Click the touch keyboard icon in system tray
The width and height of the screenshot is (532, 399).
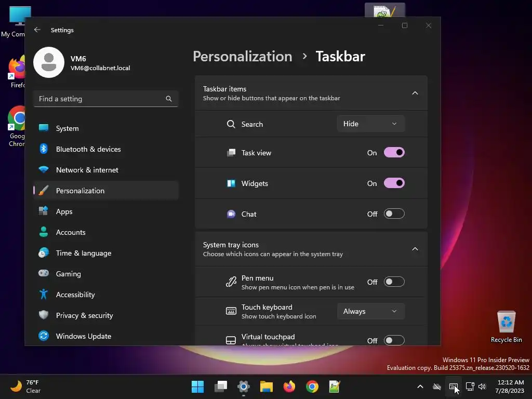tap(453, 387)
